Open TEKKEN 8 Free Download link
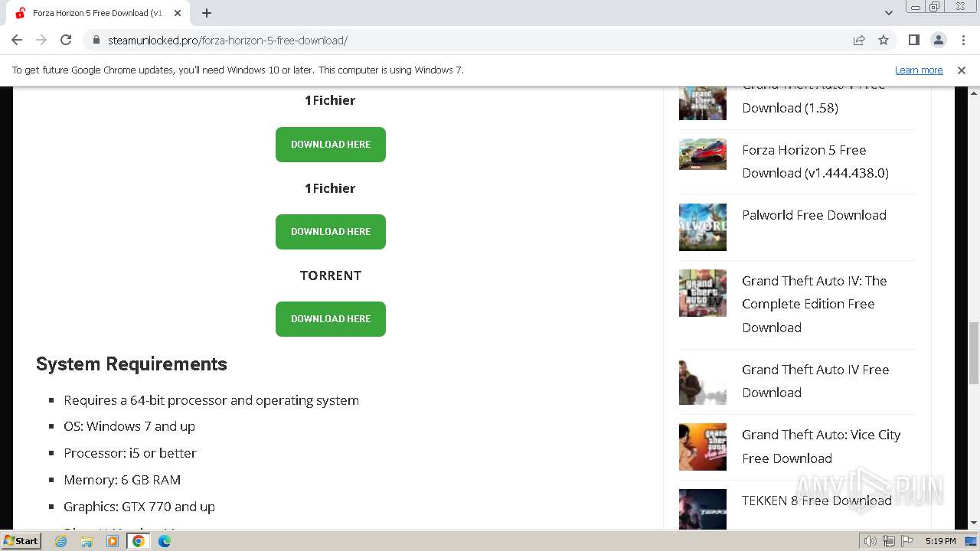The width and height of the screenshot is (980, 551). tap(816, 500)
